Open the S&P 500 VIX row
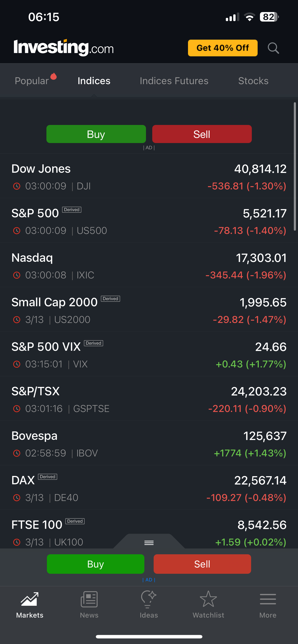This screenshot has height=644, width=298. coord(149,355)
